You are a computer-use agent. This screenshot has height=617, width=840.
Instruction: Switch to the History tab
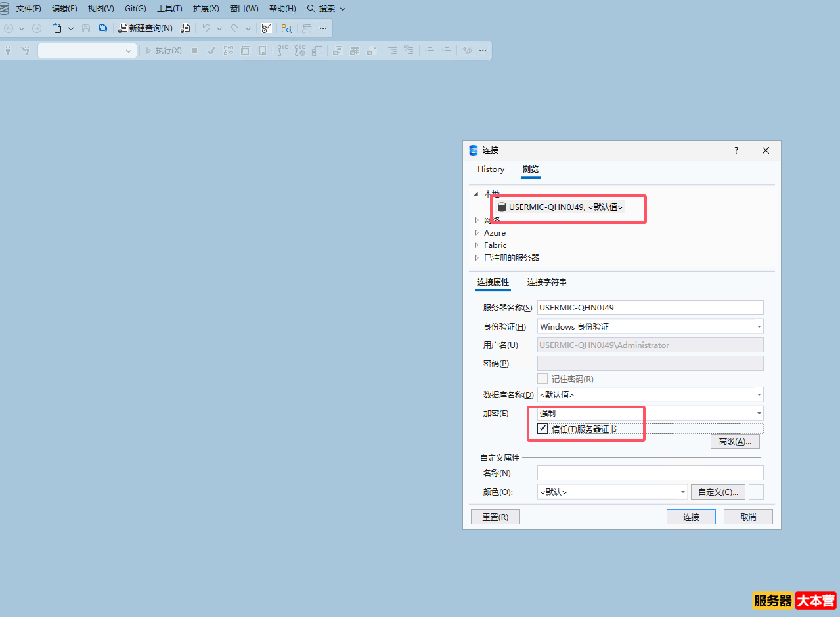click(x=490, y=169)
